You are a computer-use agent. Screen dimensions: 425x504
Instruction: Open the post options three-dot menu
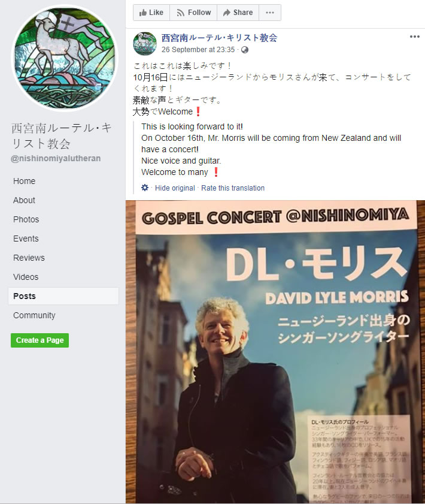[x=415, y=37]
